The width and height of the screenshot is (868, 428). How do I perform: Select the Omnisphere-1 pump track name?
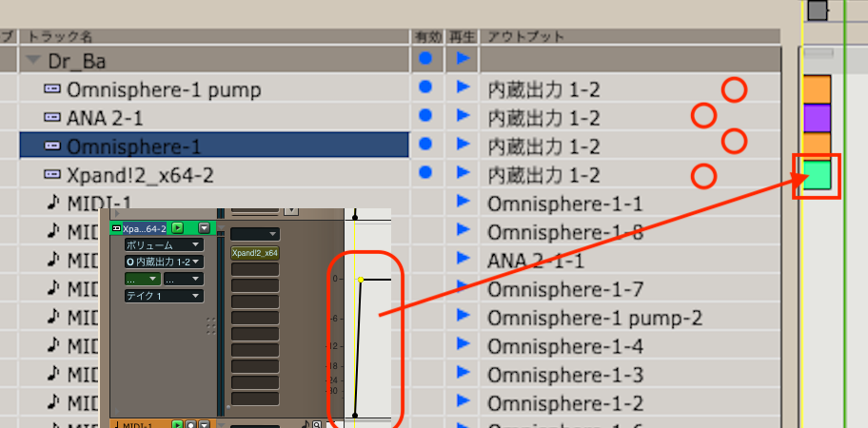[164, 89]
